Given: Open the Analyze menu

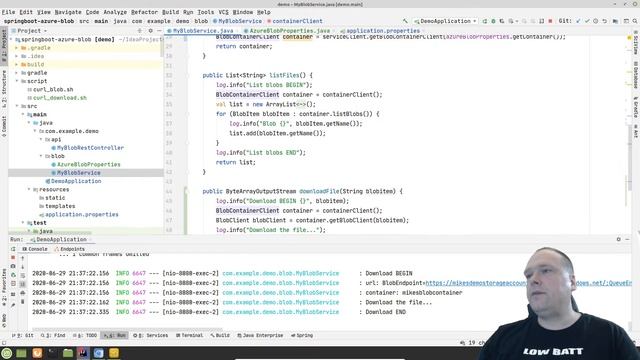Looking at the screenshot, I should [115, 12].
